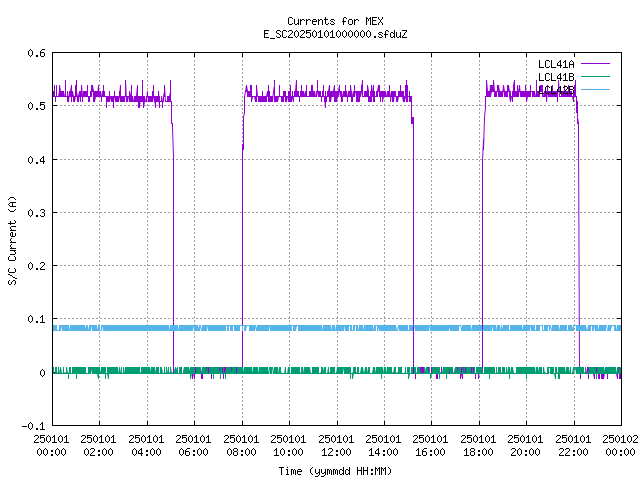Click the 0.3 y-axis tick label
Viewport: 640px width, 480px height.
(36, 213)
